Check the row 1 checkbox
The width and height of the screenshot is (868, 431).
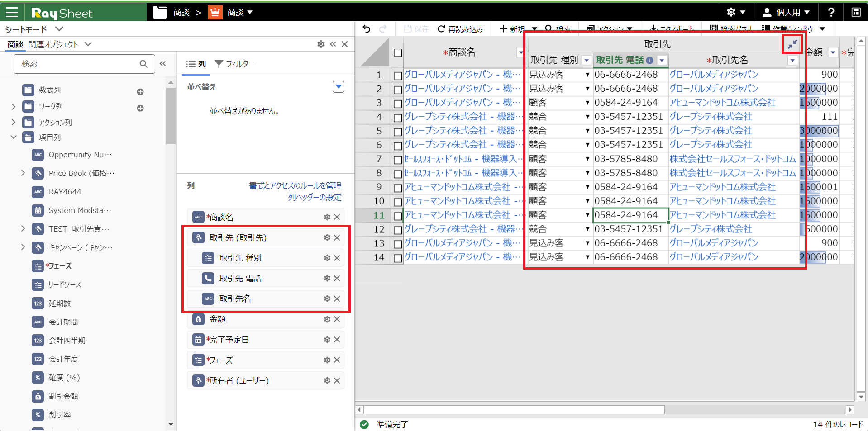point(398,76)
